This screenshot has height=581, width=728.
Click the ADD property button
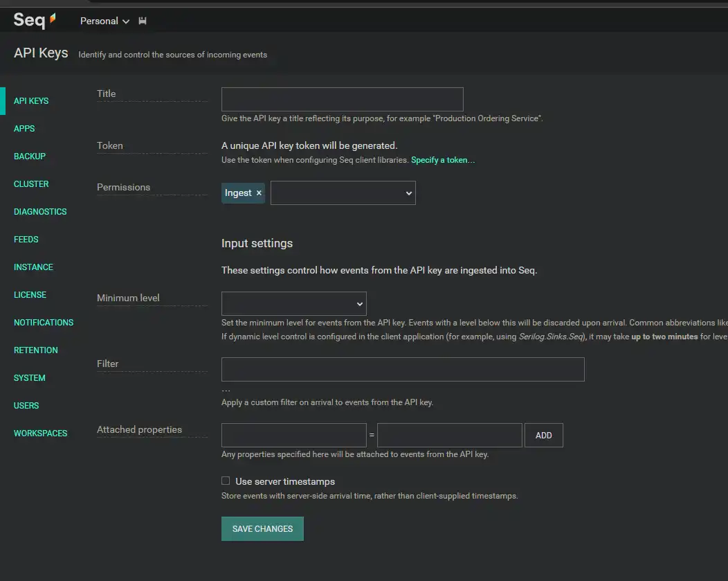[543, 435]
